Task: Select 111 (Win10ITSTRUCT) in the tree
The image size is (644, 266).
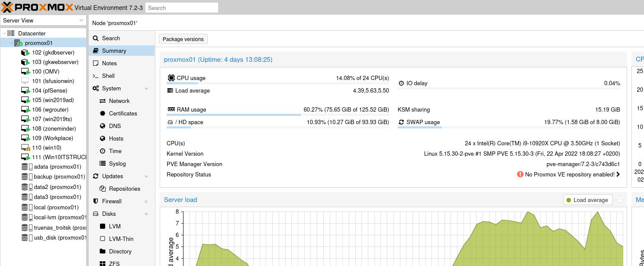Action: [x=43, y=157]
